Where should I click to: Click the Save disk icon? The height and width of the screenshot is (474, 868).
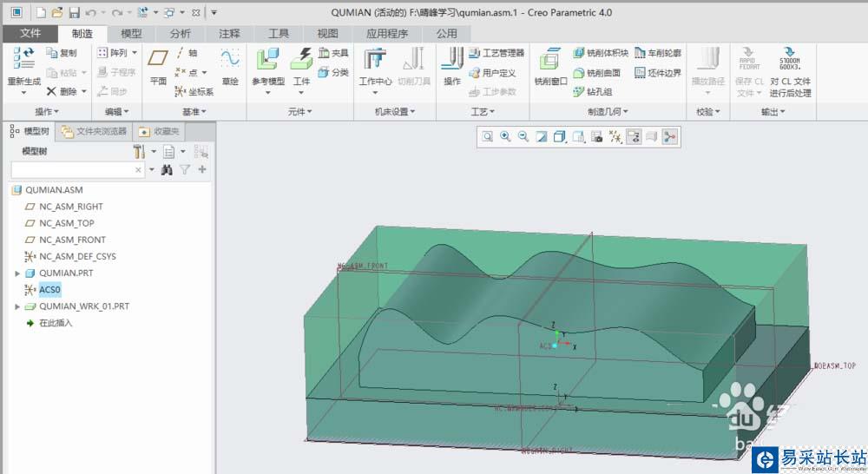pyautogui.click(x=74, y=12)
